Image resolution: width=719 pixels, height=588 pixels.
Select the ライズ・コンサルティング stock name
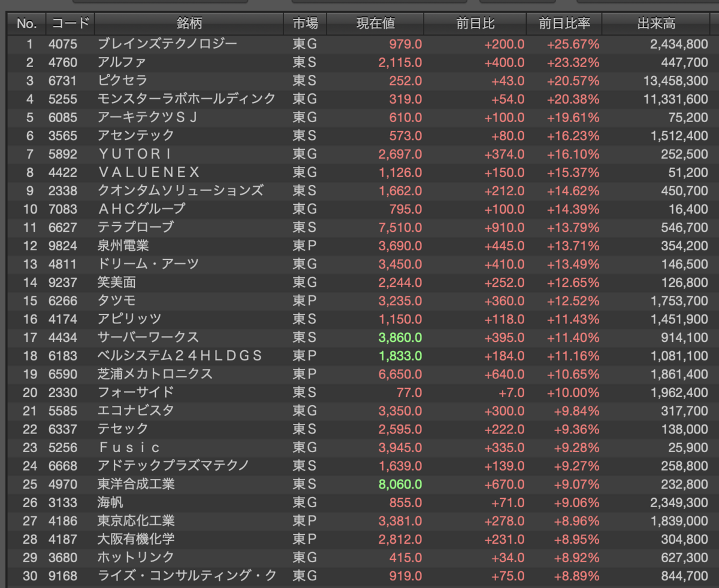pos(186,575)
